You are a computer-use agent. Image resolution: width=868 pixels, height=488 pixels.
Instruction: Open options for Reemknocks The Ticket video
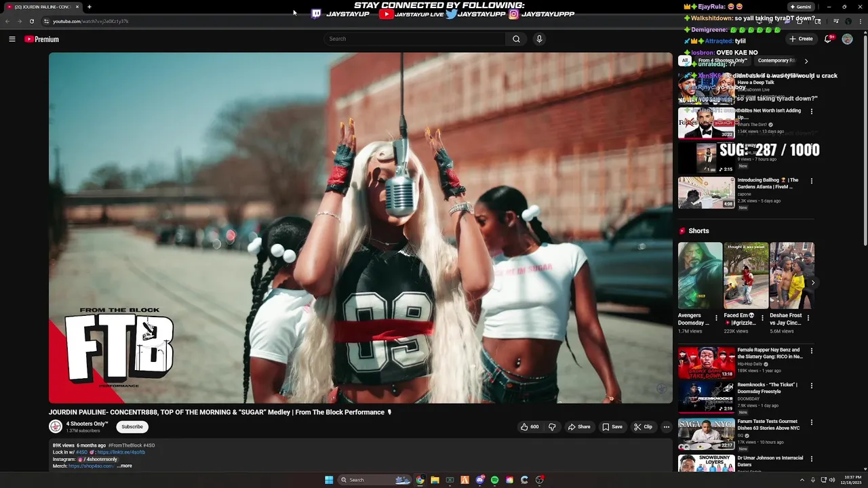pyautogui.click(x=812, y=386)
